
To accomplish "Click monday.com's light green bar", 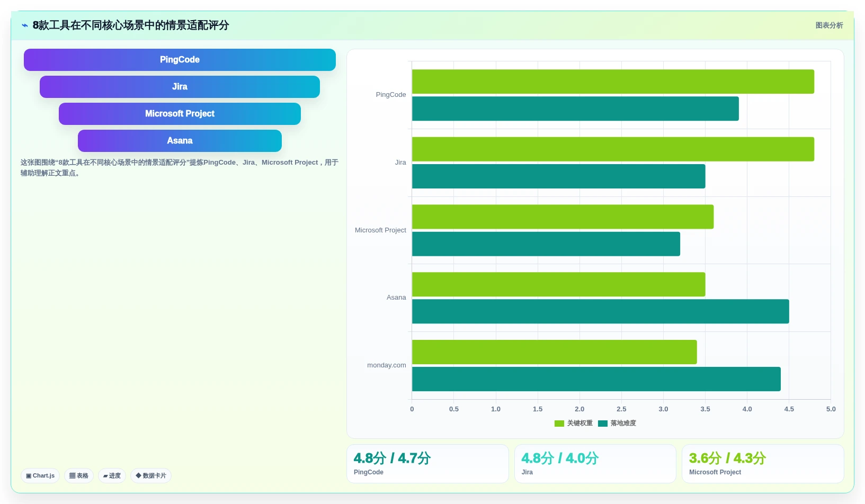I will [555, 352].
